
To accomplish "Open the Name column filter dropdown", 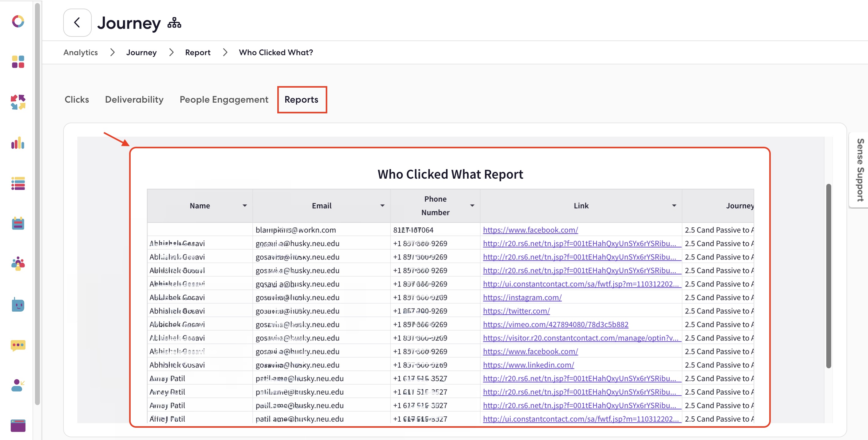I will [x=245, y=206].
